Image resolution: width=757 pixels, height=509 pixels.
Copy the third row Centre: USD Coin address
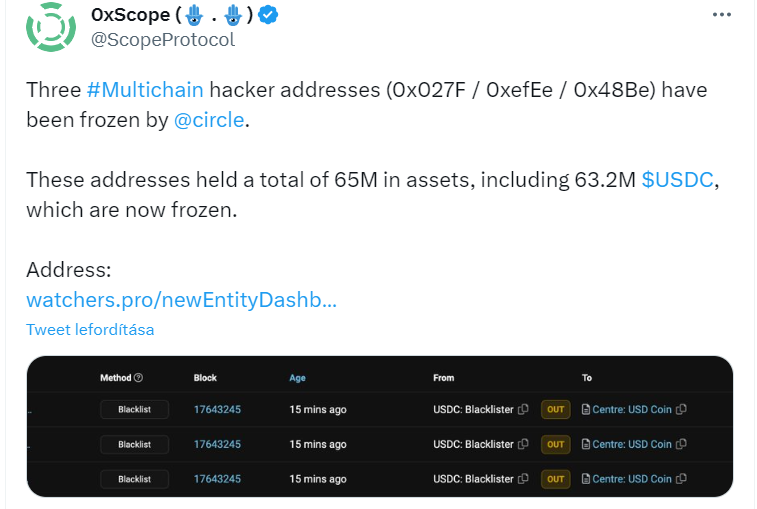pyautogui.click(x=681, y=479)
